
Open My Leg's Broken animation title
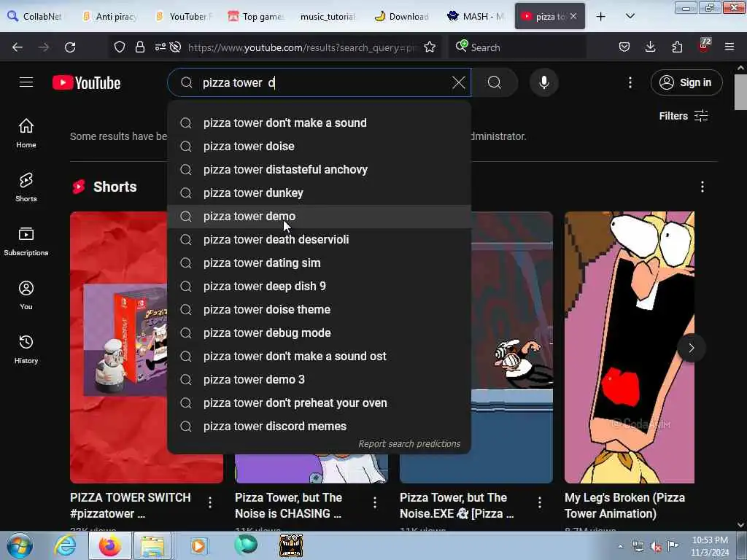tap(624, 505)
